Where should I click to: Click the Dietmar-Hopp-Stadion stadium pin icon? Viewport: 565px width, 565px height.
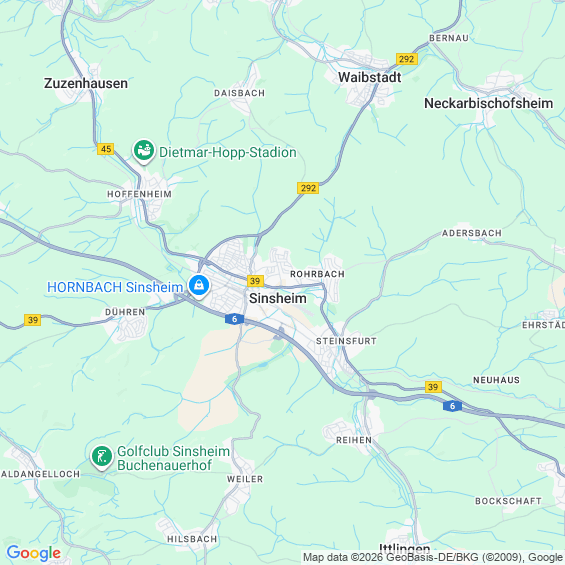[x=144, y=151]
